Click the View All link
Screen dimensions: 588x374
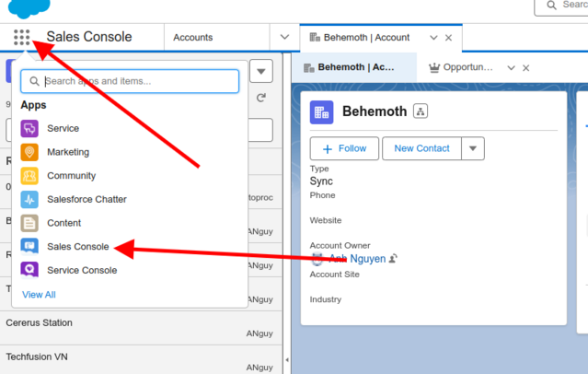click(39, 295)
